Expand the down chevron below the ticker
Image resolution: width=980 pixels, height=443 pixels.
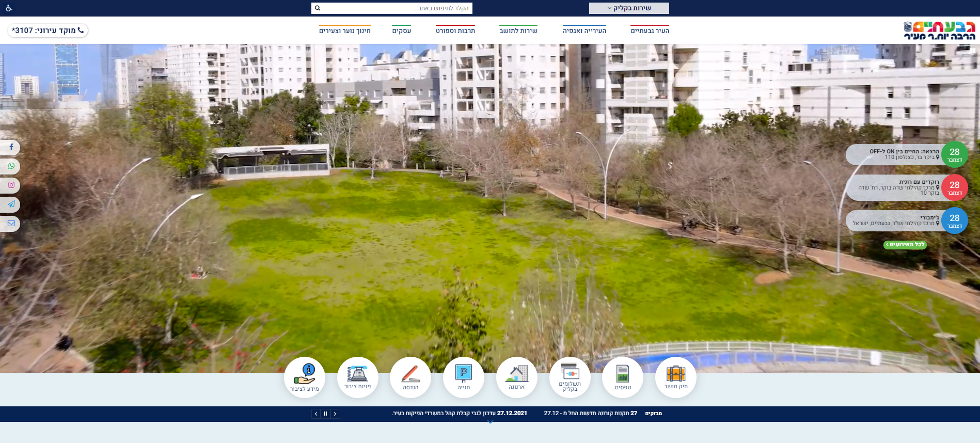coord(490,422)
